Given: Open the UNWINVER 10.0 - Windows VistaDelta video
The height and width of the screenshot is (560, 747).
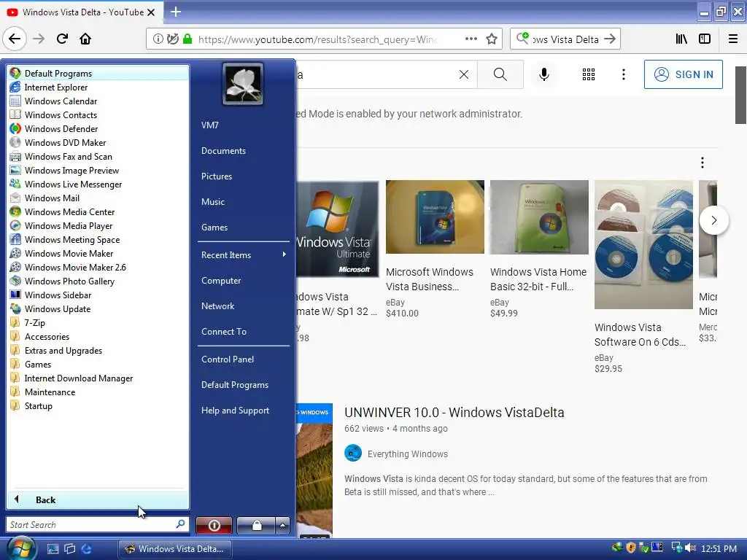Looking at the screenshot, I should (x=454, y=413).
